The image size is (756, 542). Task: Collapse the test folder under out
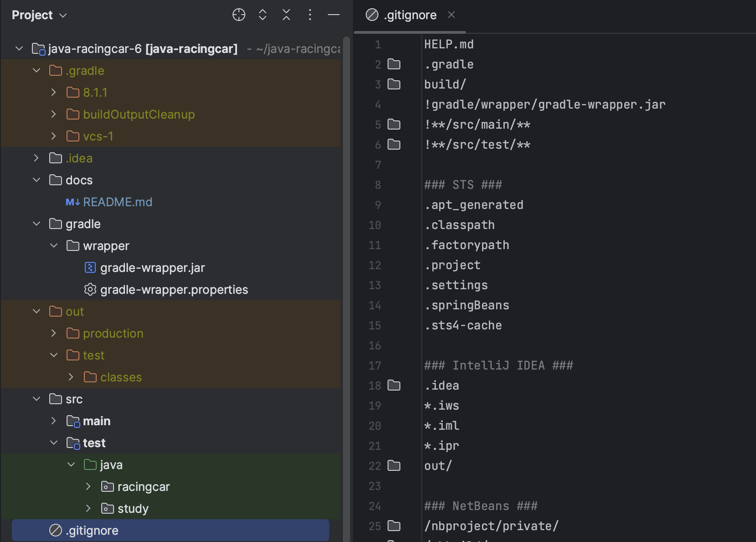click(x=54, y=355)
